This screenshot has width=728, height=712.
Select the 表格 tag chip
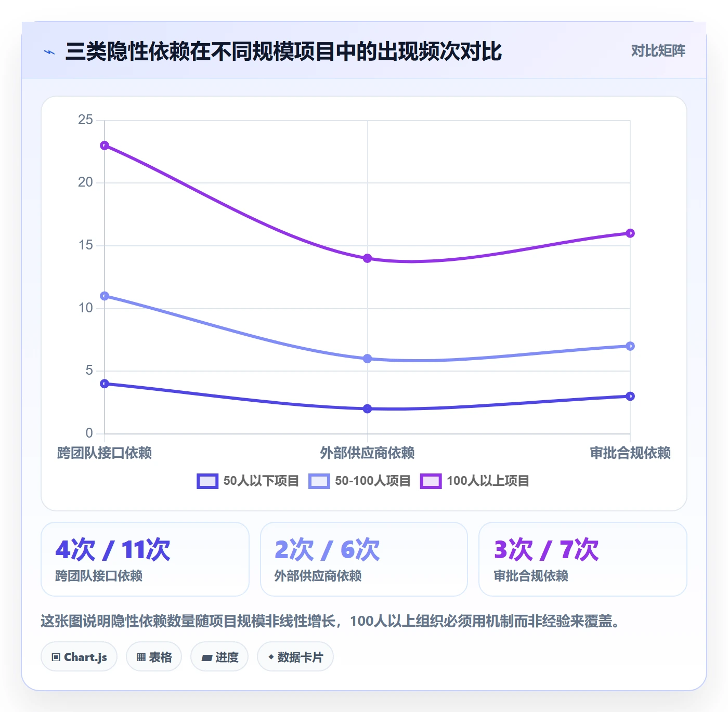pos(154,657)
